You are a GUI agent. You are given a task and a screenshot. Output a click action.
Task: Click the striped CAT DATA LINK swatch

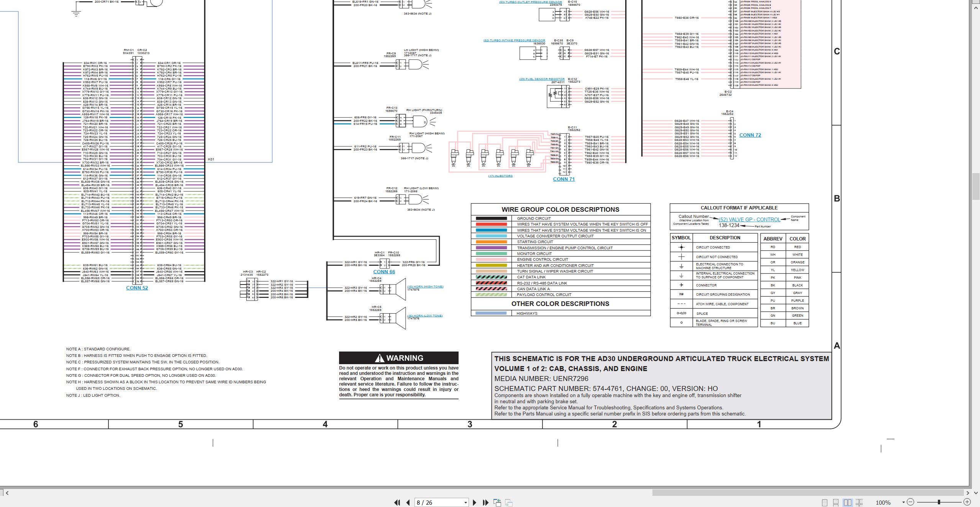click(x=491, y=277)
